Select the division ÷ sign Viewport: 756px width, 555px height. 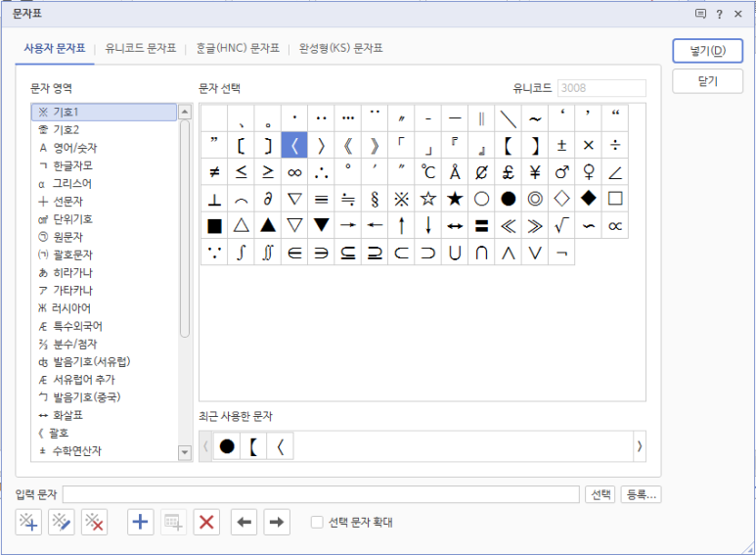point(615,145)
